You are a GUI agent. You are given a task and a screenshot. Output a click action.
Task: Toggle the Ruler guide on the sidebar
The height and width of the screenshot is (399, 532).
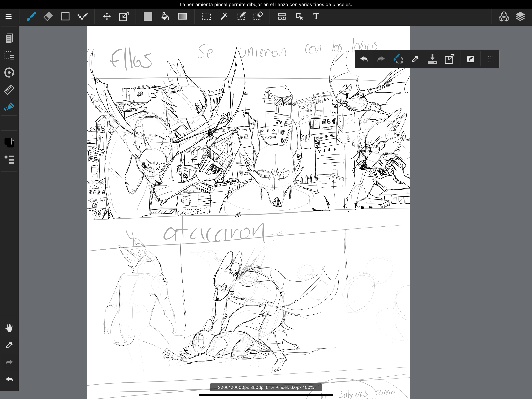point(9,90)
